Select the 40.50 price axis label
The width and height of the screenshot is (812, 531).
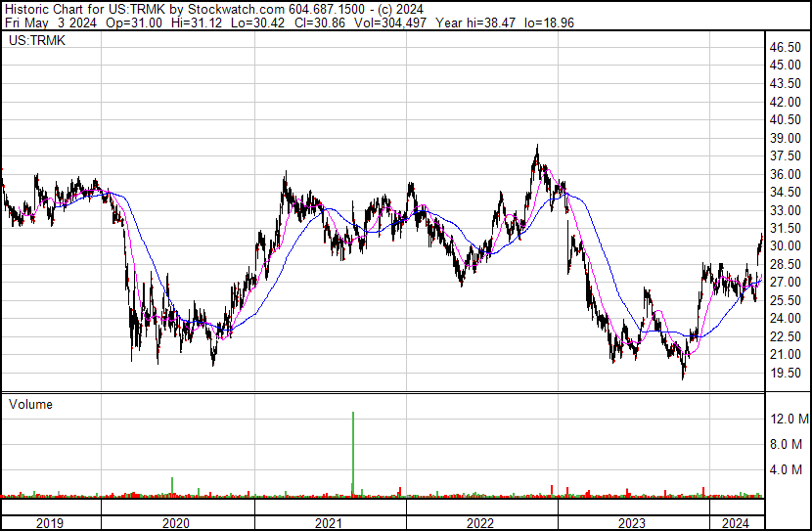pyautogui.click(x=786, y=119)
